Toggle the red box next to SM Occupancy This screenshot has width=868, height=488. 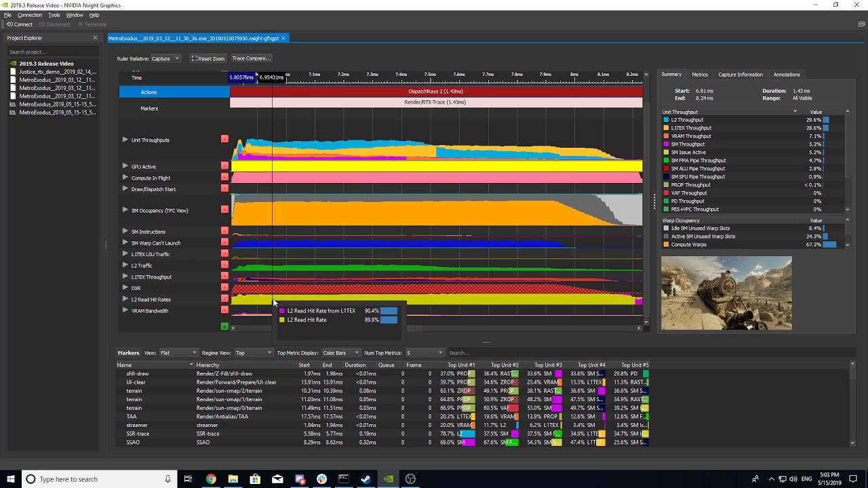tap(224, 209)
